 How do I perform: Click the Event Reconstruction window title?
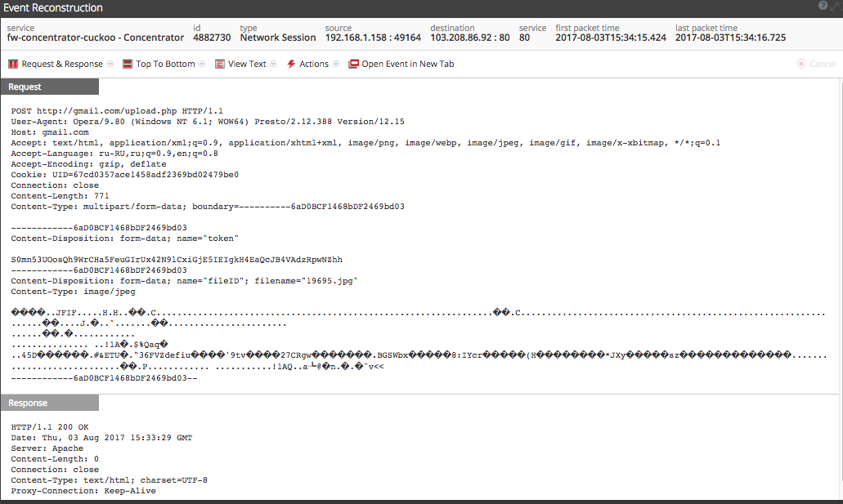(x=53, y=7)
